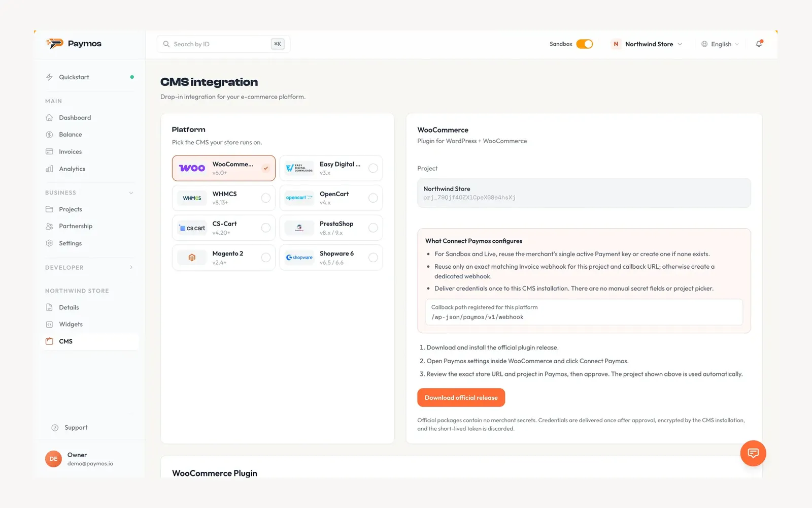Collapse the Business section chevron
Screen dimensions: 812x508
click(131, 193)
